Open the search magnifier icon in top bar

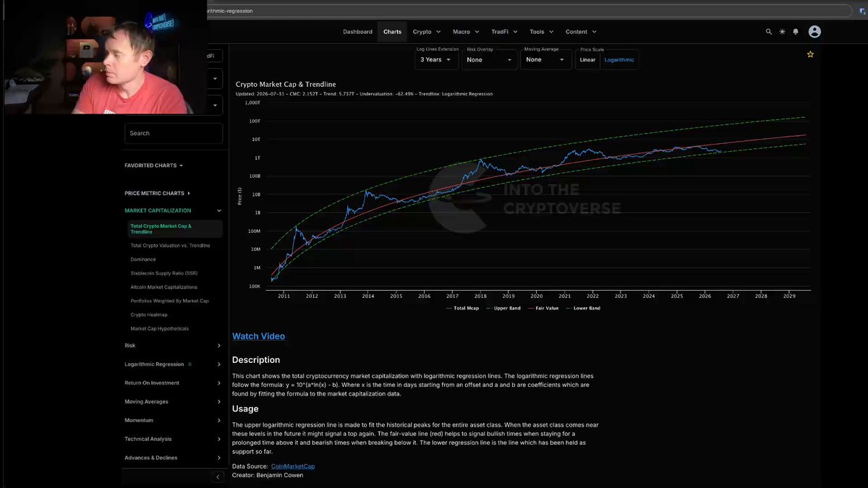point(769,32)
